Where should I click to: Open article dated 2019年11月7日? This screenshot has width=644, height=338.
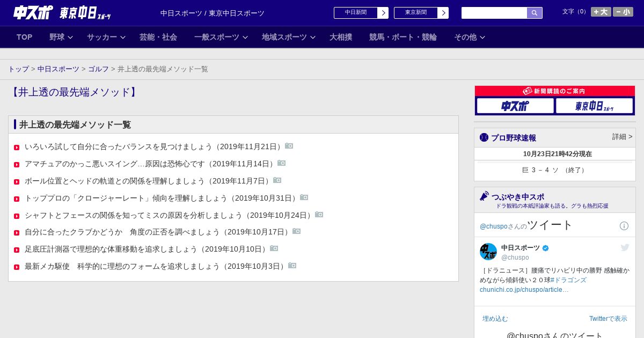tap(149, 181)
